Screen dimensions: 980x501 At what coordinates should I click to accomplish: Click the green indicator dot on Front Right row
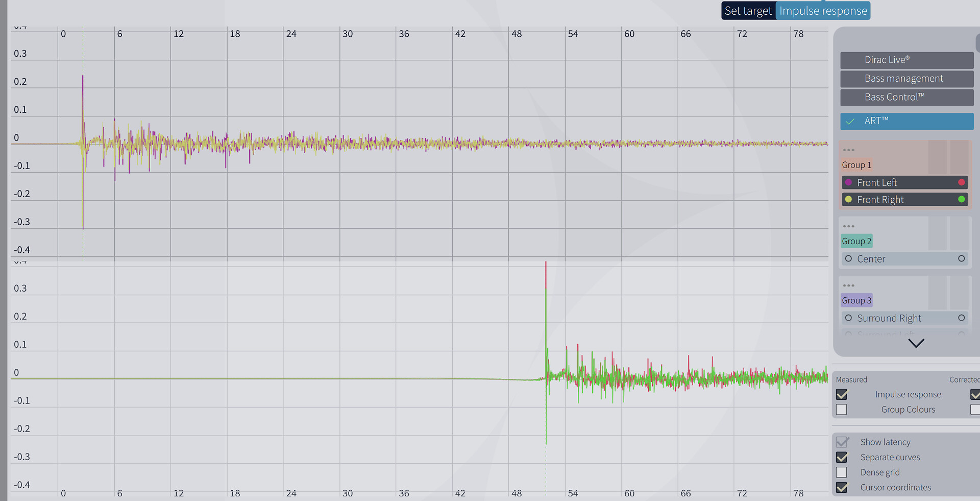coord(962,199)
